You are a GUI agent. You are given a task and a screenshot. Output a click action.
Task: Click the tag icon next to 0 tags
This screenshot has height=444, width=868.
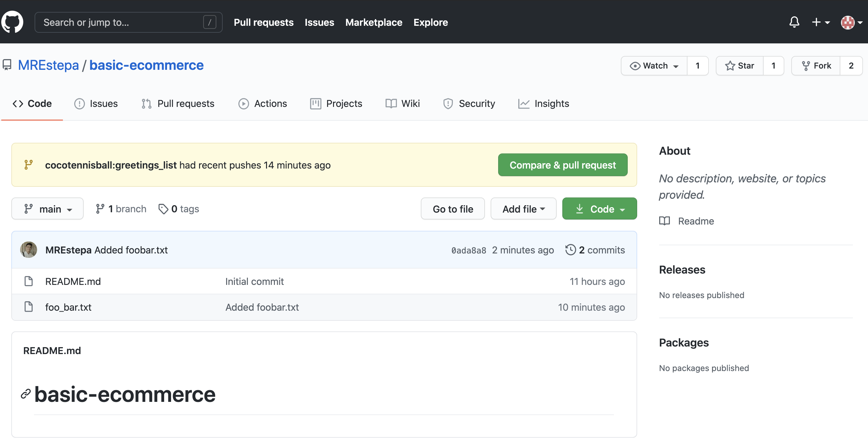tap(163, 209)
